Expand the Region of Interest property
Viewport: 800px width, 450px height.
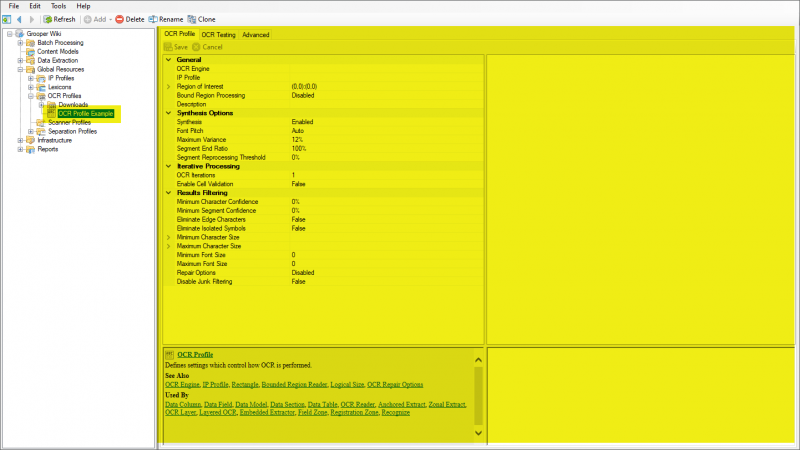(168, 87)
